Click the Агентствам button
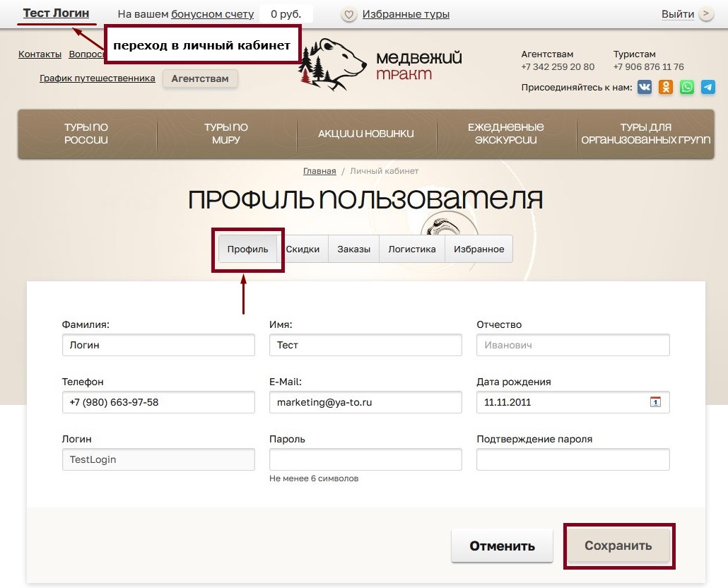This screenshot has height=588, width=728. point(200,78)
